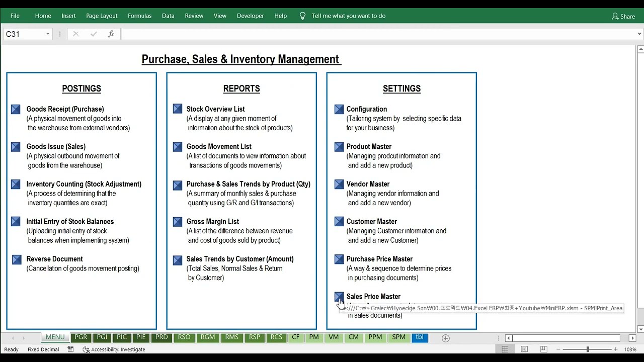The height and width of the screenshot is (362, 644).
Task: Open the Help ribbon tab
Action: [x=281, y=16]
